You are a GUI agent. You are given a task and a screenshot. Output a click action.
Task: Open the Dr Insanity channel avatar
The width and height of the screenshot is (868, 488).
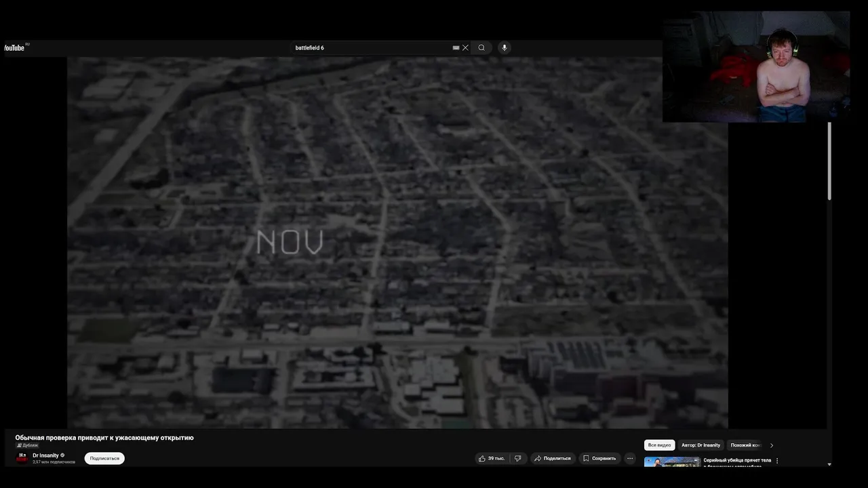[22, 458]
